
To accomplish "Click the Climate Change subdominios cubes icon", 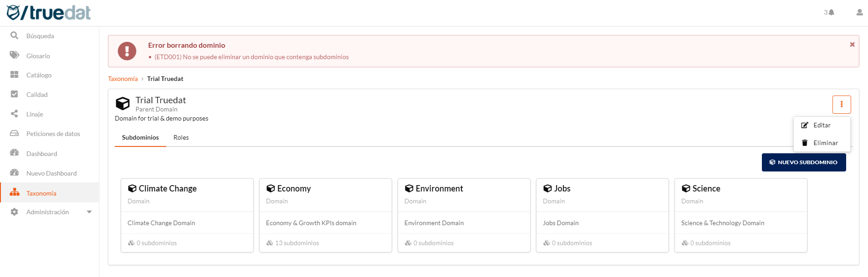I will click(x=131, y=243).
